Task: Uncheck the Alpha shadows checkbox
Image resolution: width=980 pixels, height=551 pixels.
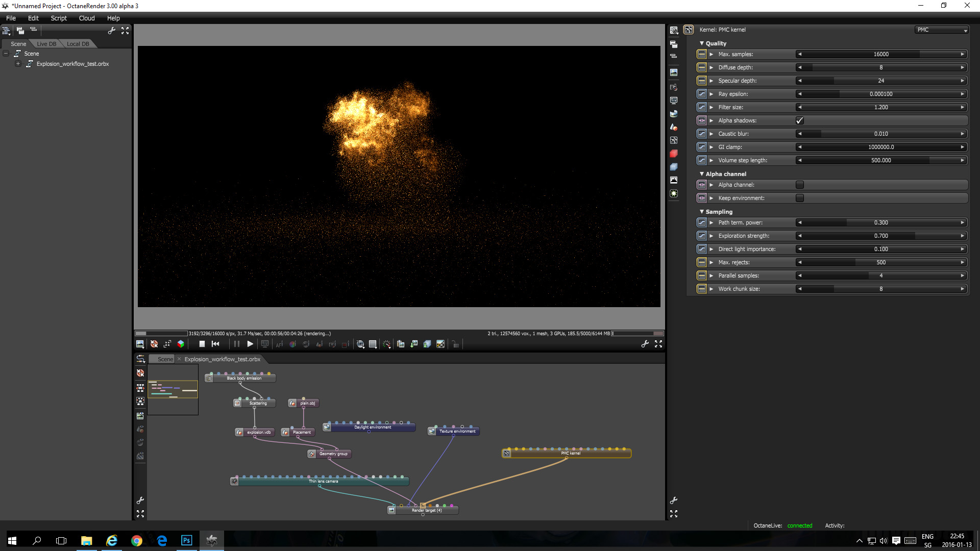Action: pyautogui.click(x=800, y=121)
